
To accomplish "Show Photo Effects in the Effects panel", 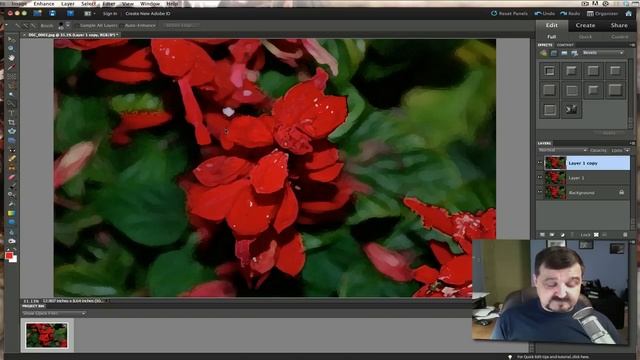I will point(564,53).
